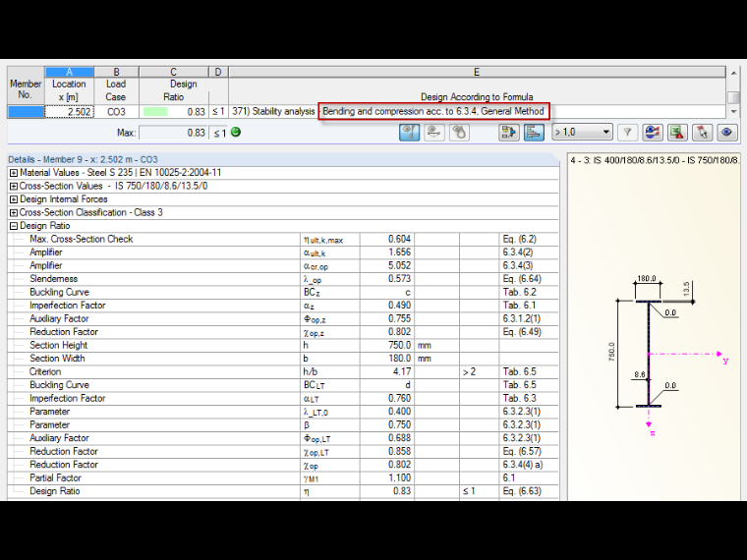Click the blue eye view mode icon

click(727, 132)
